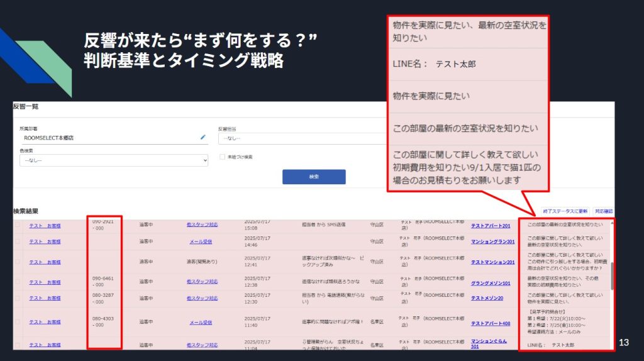
Task: Click the blue 検索 button
Action: pyautogui.click(x=314, y=177)
